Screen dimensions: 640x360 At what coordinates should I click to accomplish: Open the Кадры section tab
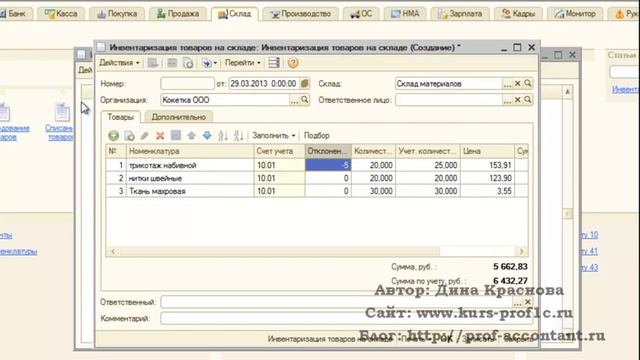click(518, 14)
